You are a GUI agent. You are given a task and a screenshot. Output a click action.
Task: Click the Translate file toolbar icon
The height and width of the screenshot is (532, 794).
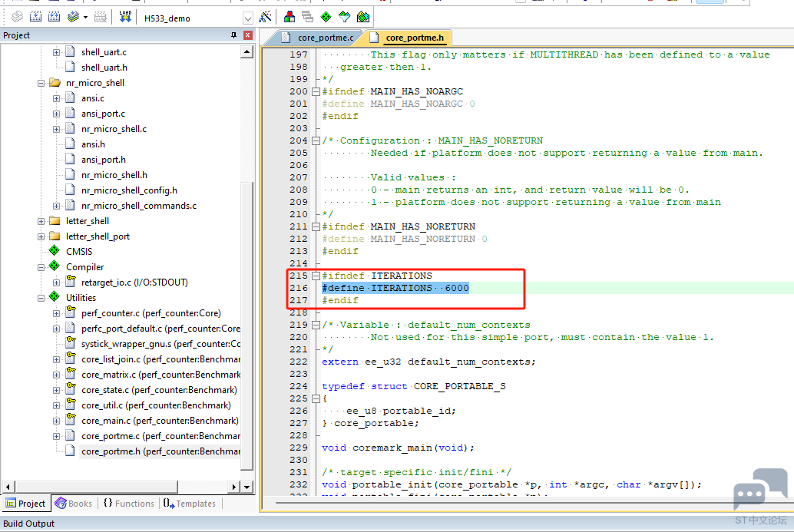click(17, 17)
